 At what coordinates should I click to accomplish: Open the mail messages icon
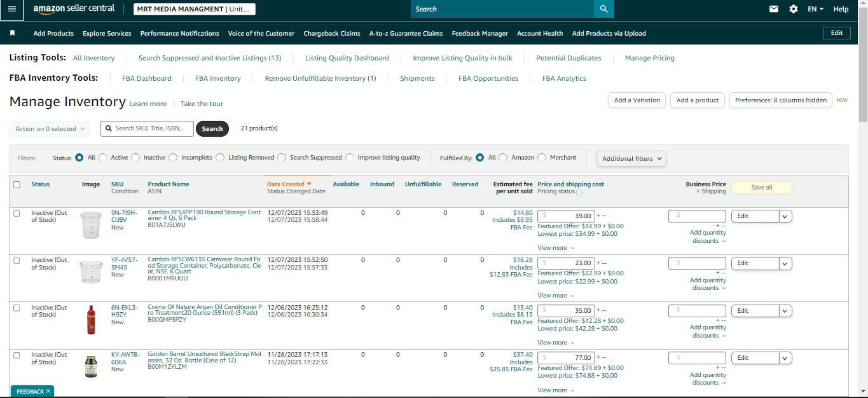[x=774, y=9]
